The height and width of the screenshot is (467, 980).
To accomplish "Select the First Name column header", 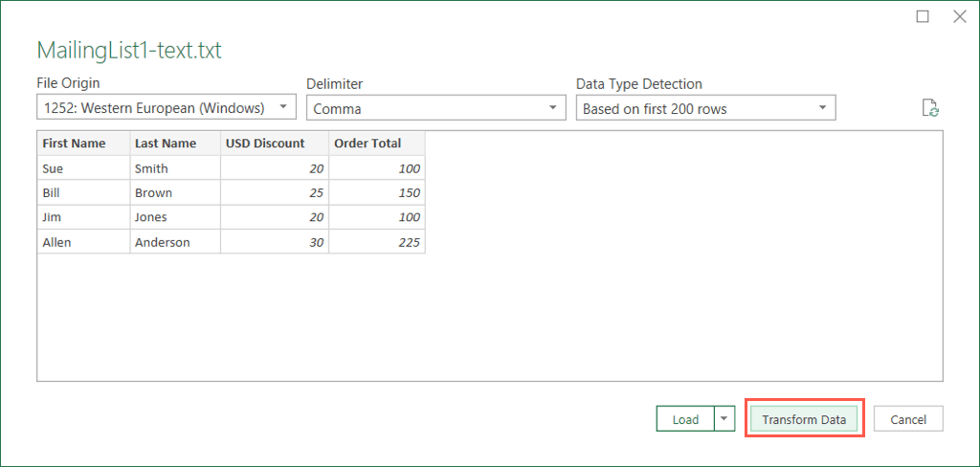I will coord(83,144).
